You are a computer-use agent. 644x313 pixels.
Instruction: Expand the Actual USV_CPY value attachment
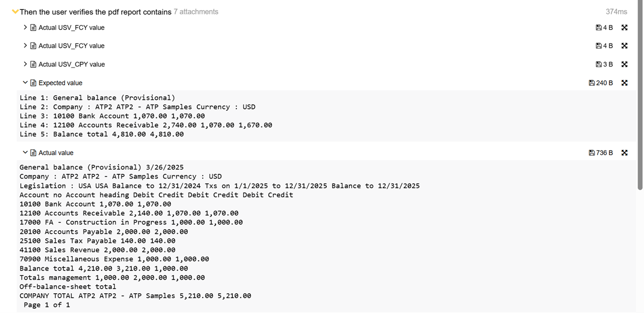[x=25, y=64]
